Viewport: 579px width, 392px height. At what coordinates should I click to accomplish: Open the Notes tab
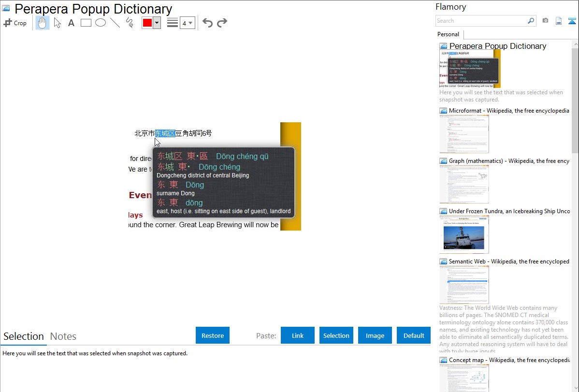(x=63, y=336)
